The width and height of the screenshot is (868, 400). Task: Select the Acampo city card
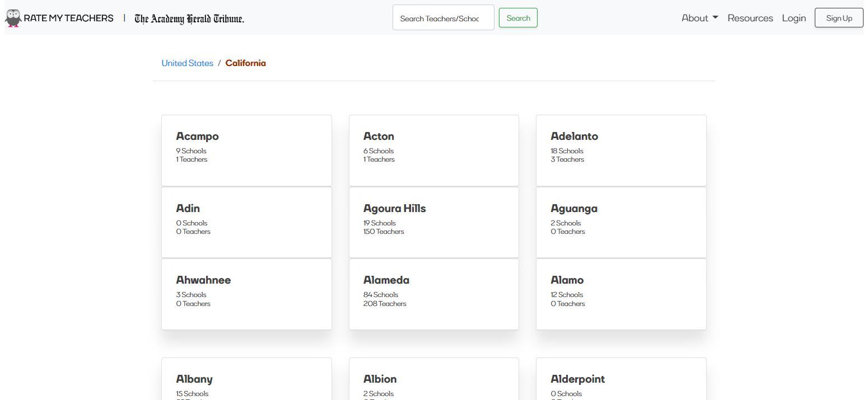[x=246, y=149]
